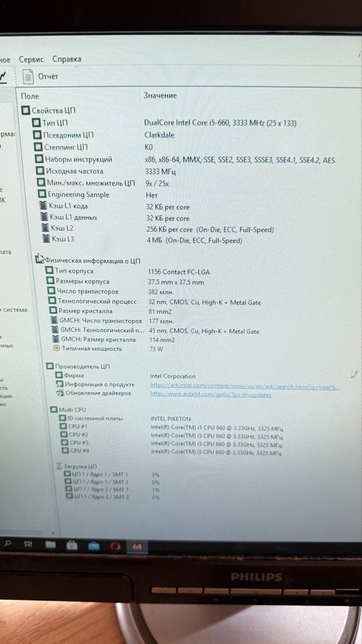Screen dimensions: 362x644
Task: Click the icon beside Размер кристалла
Action: click(53, 311)
